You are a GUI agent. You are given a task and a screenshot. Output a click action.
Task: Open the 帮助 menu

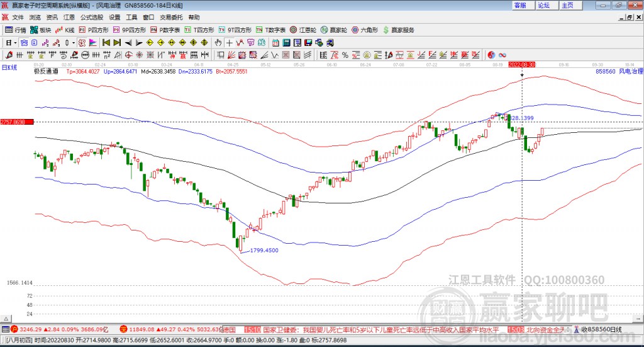point(194,17)
